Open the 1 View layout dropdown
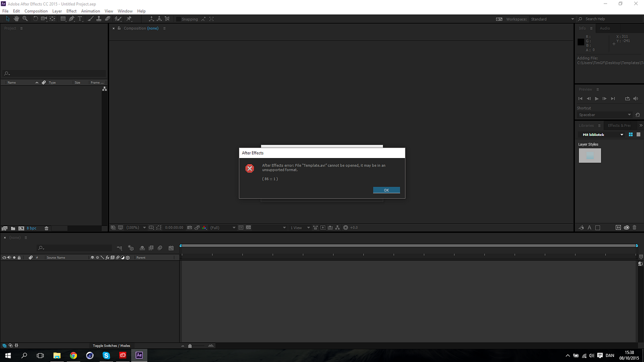Screen dimensions: 644x362 point(300,228)
